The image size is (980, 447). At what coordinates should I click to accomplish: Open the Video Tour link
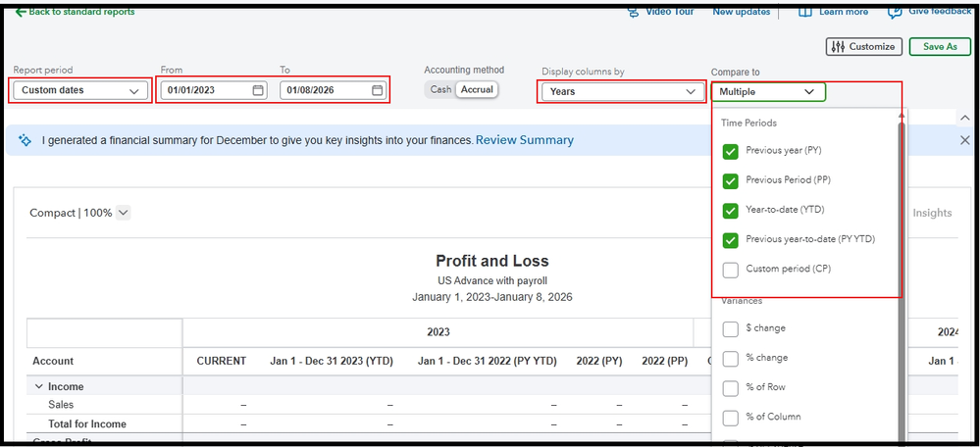670,12
